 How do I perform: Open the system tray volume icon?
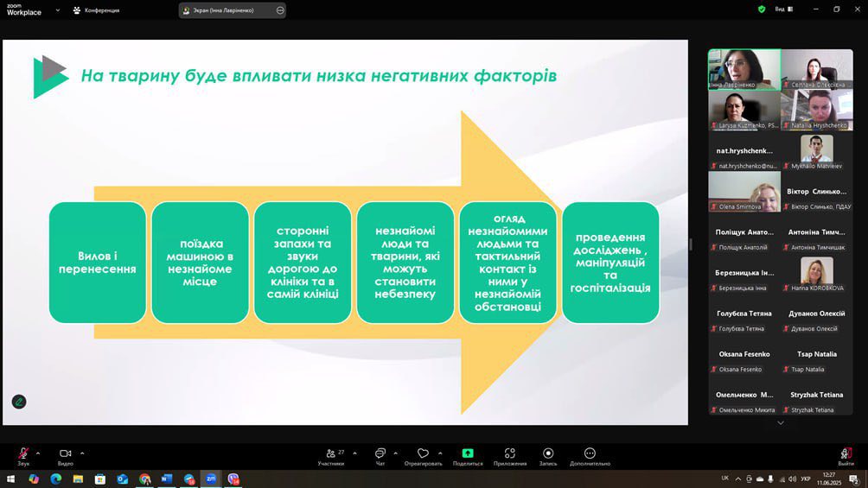(792, 478)
